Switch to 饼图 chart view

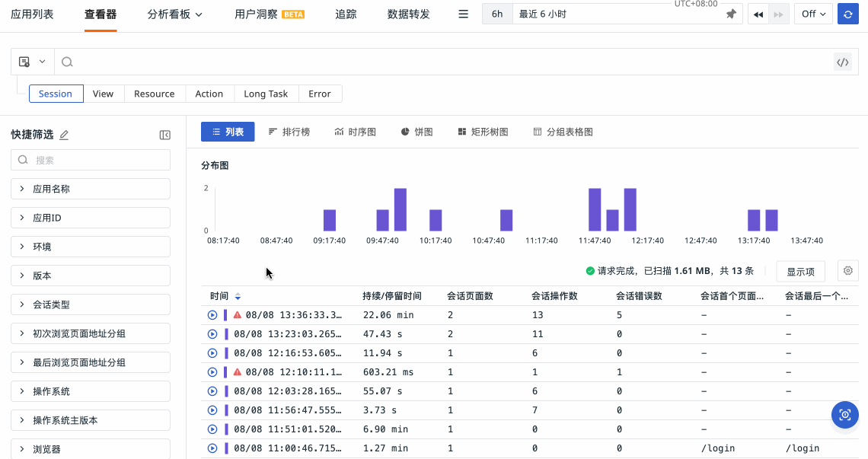tap(416, 132)
